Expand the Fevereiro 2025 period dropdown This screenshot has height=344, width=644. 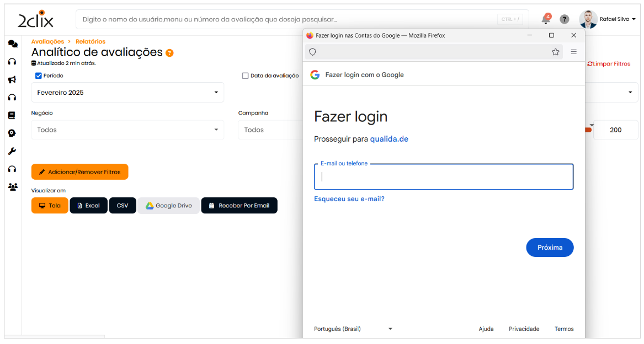click(127, 93)
